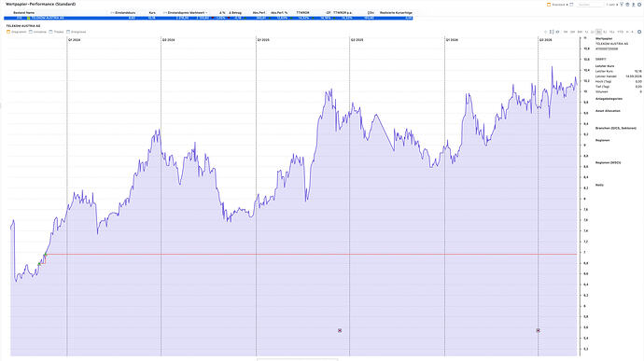
Task: Click the orange view icon beside Standard
Action: point(549,5)
